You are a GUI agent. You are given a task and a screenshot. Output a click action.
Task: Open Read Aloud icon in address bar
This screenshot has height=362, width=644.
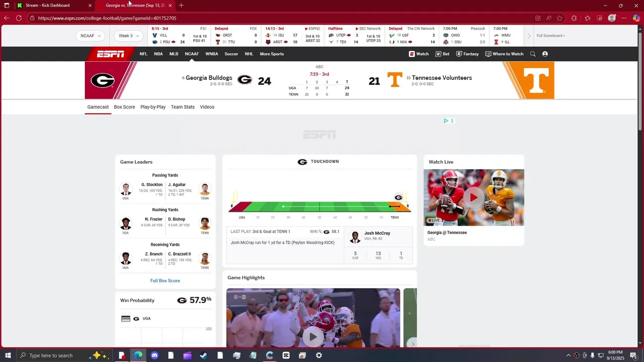(548, 18)
